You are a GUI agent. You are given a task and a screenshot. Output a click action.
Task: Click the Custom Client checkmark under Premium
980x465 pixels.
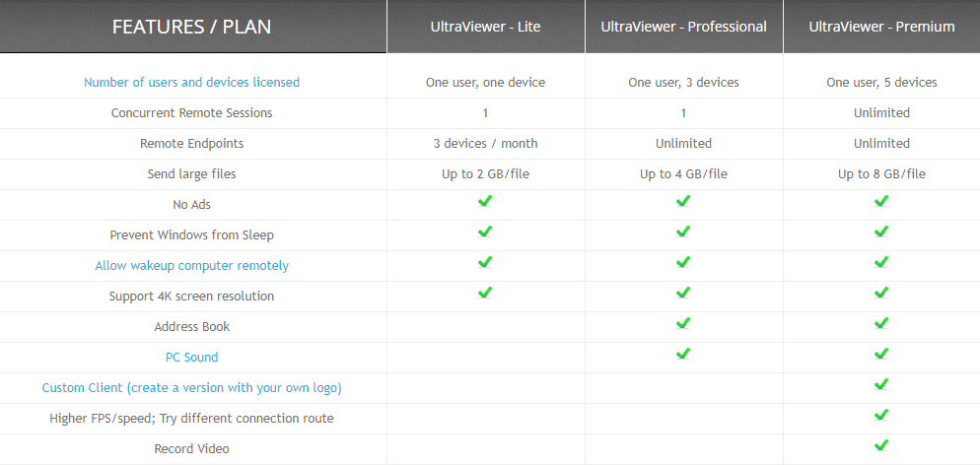point(881,385)
